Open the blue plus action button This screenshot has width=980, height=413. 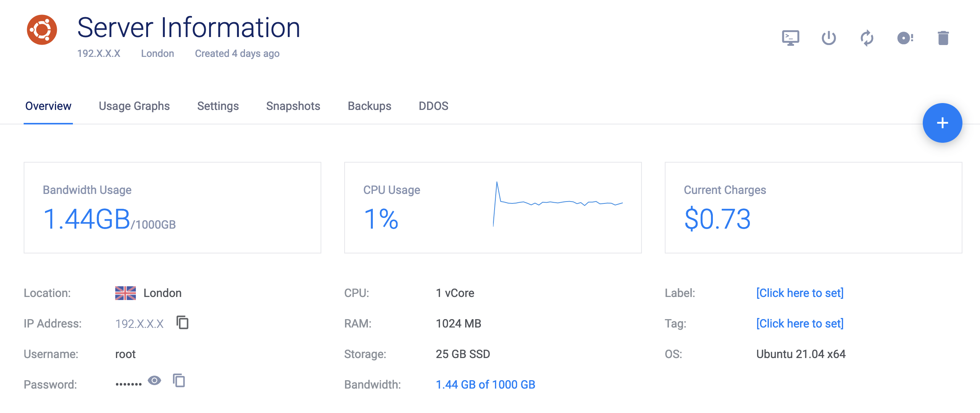click(942, 123)
